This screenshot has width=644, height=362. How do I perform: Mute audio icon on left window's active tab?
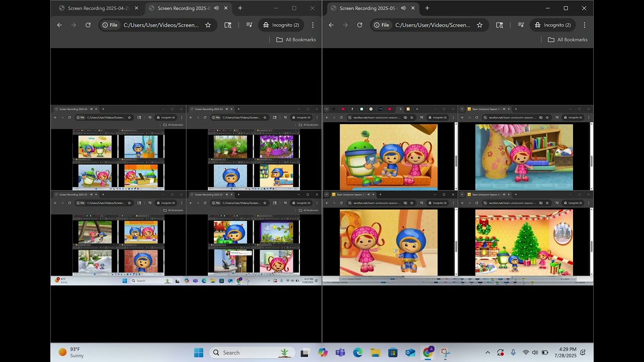216,8
